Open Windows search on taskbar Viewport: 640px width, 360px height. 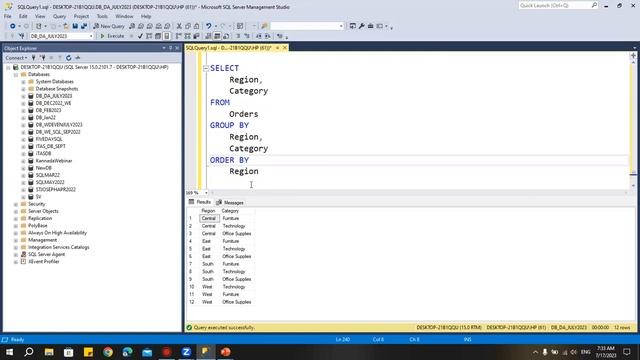pos(29,352)
